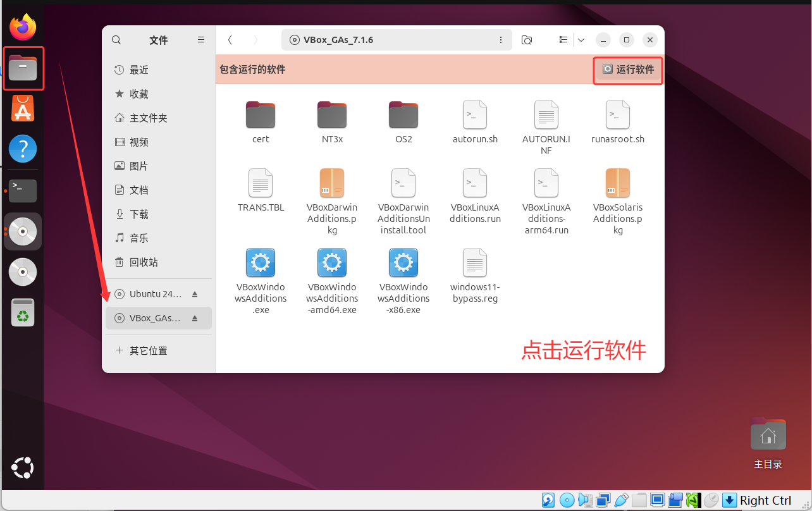This screenshot has width=812, height=511.
Task: Open 回收站 in the sidebar
Action: (x=158, y=262)
